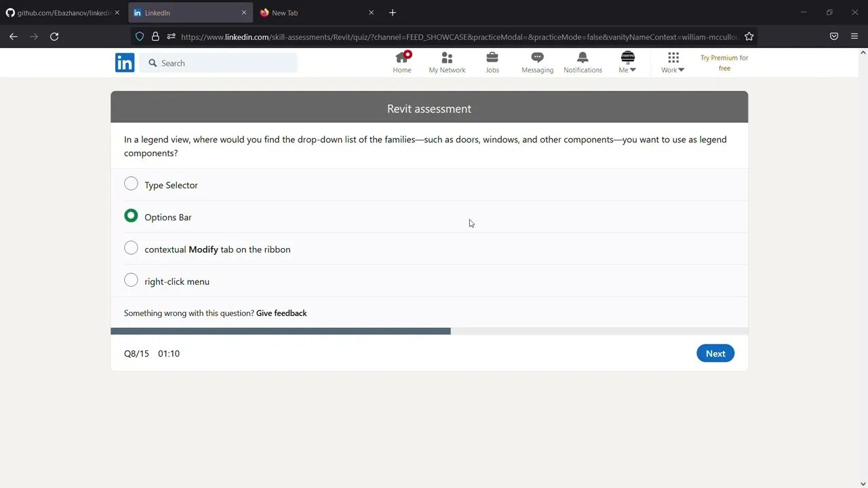868x488 pixels.
Task: Click the LinkedIn Search field
Action: 218,63
